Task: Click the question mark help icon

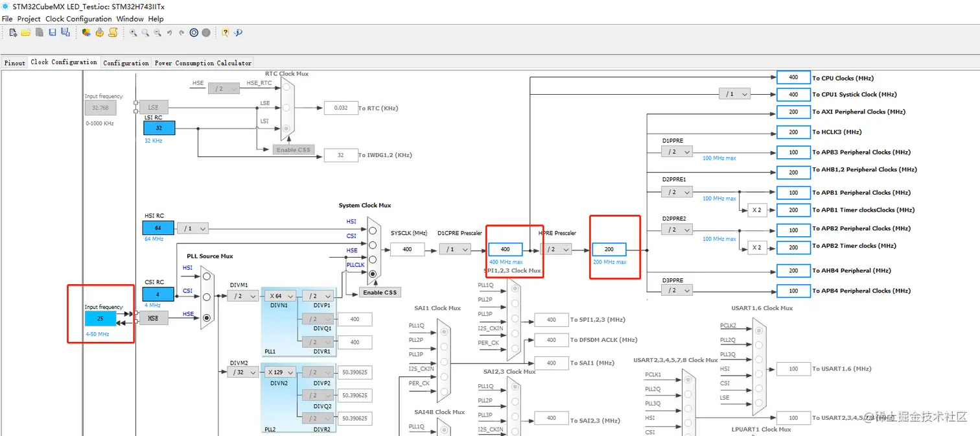Action: pyautogui.click(x=226, y=32)
